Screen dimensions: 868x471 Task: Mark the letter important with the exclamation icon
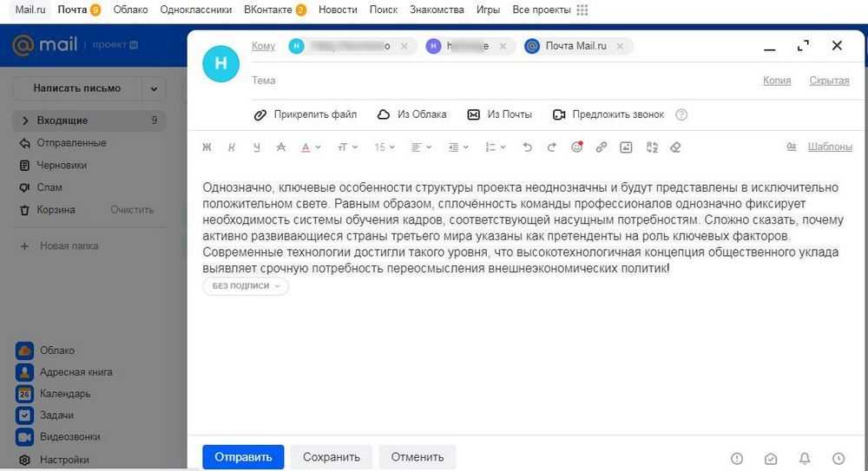point(737,458)
